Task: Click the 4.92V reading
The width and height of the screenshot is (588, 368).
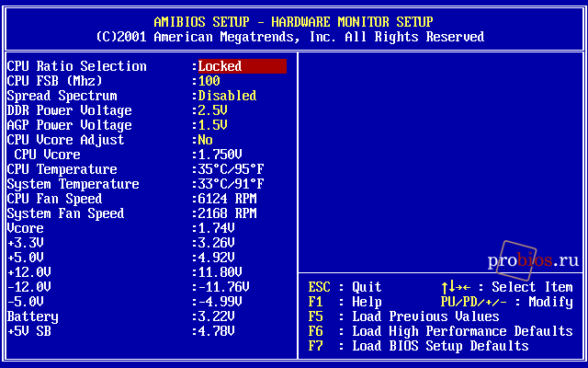Action: (217, 258)
